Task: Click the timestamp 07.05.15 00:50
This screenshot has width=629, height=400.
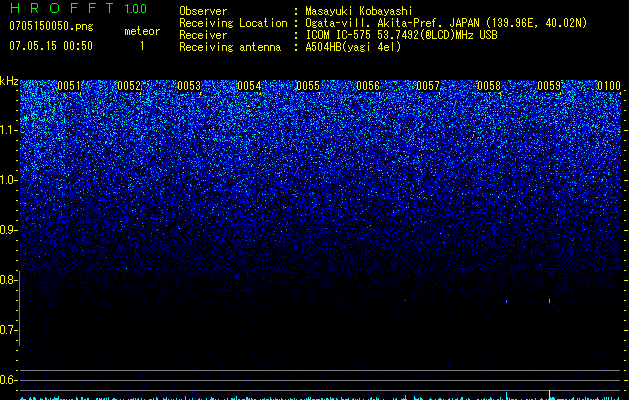Action: 51,46
